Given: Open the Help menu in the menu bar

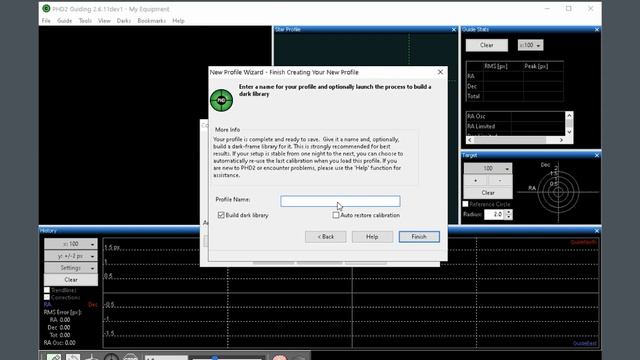Looking at the screenshot, I should coord(178,21).
